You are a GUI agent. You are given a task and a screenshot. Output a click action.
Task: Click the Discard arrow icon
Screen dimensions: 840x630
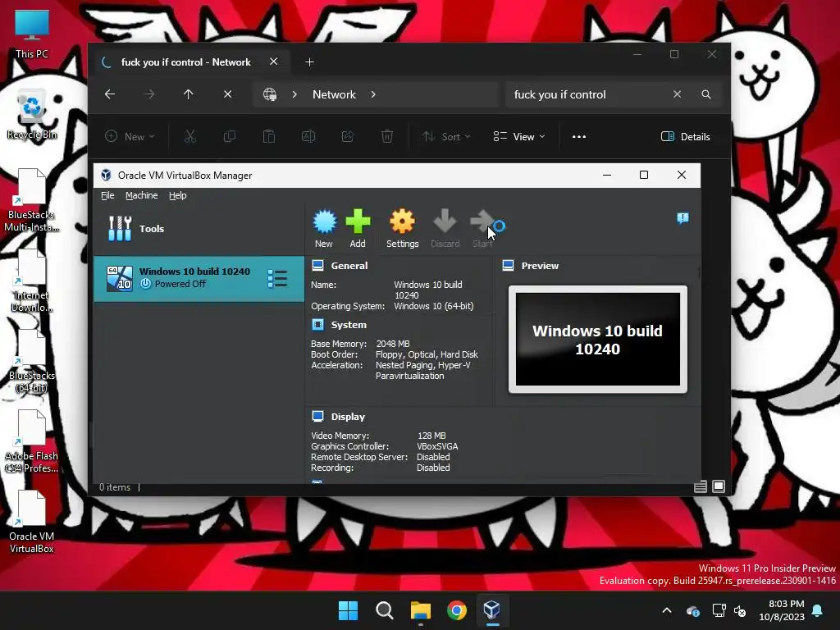pyautogui.click(x=445, y=228)
